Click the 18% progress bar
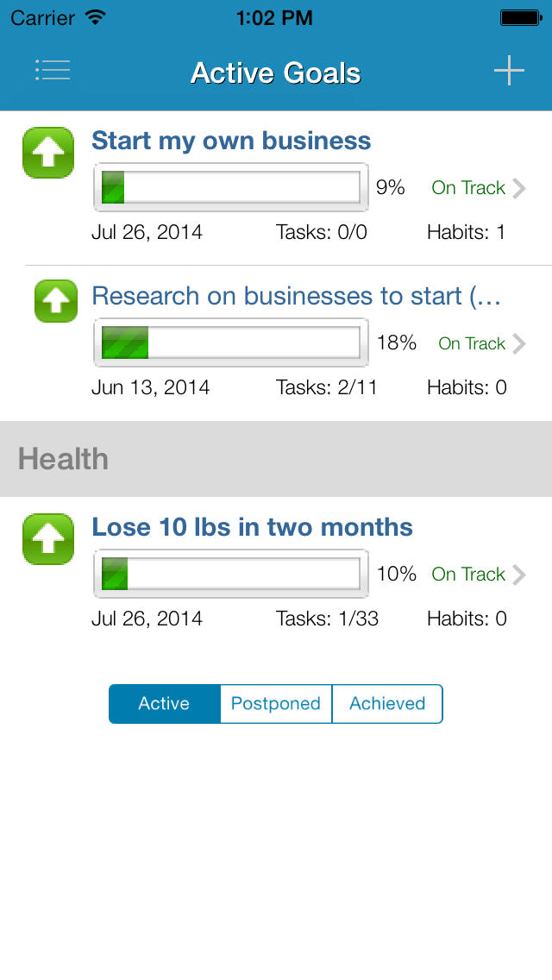 (x=230, y=342)
